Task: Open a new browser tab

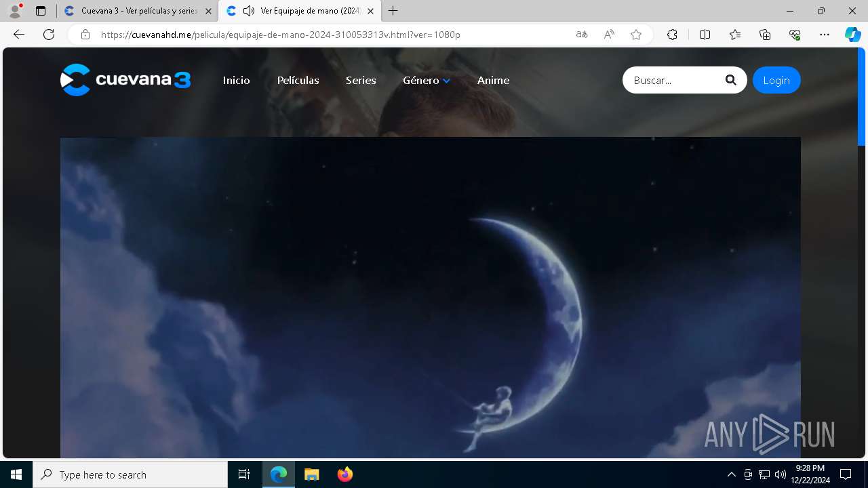Action: coord(393,11)
